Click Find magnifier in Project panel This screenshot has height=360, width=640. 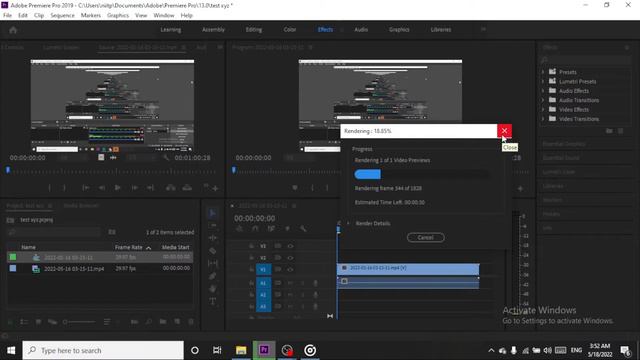pyautogui.click(x=149, y=322)
